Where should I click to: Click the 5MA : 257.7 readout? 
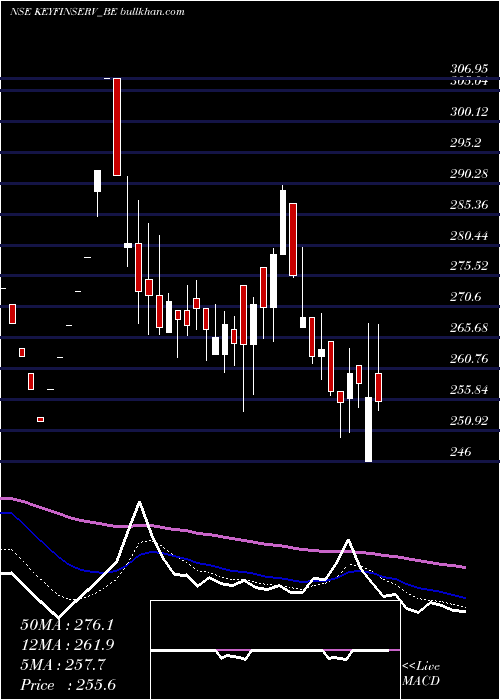click(63, 665)
